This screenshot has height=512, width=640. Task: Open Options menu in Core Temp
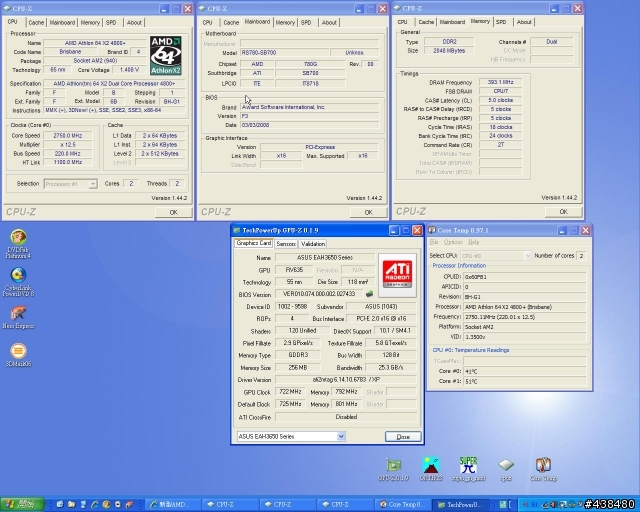453,242
